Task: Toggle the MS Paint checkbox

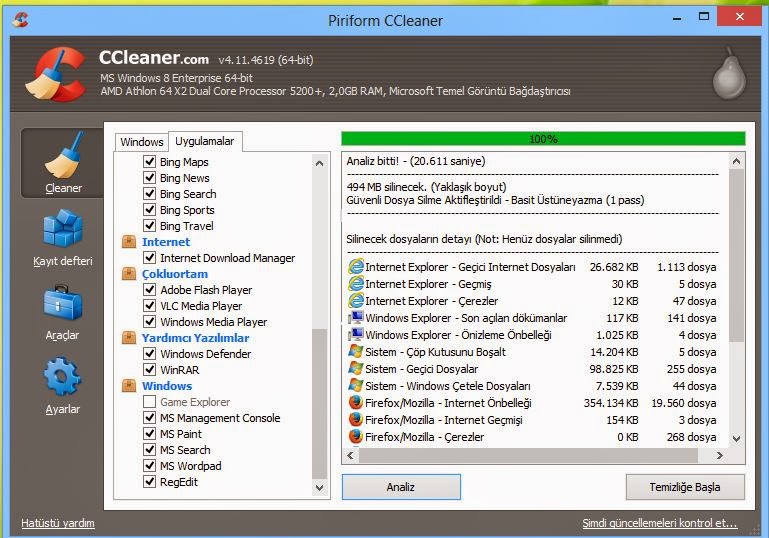Action: [x=150, y=434]
